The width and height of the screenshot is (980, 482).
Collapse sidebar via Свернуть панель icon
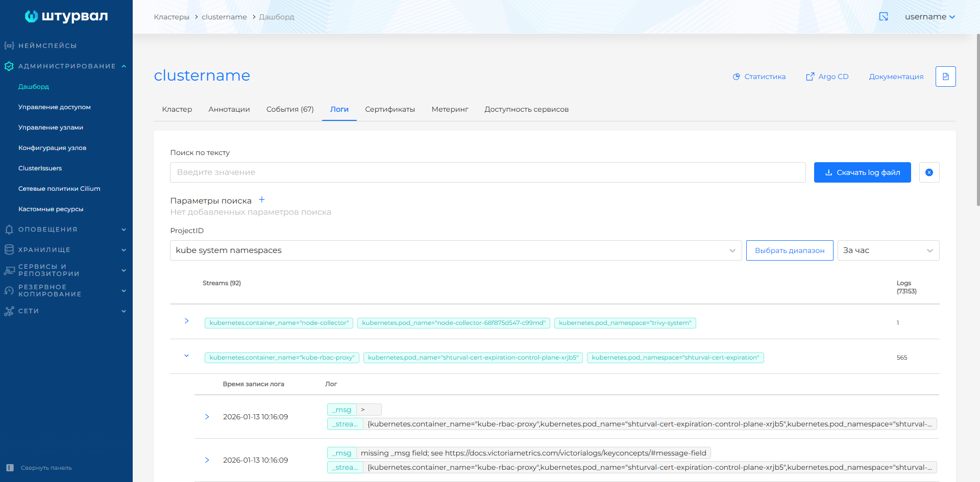click(x=10, y=468)
